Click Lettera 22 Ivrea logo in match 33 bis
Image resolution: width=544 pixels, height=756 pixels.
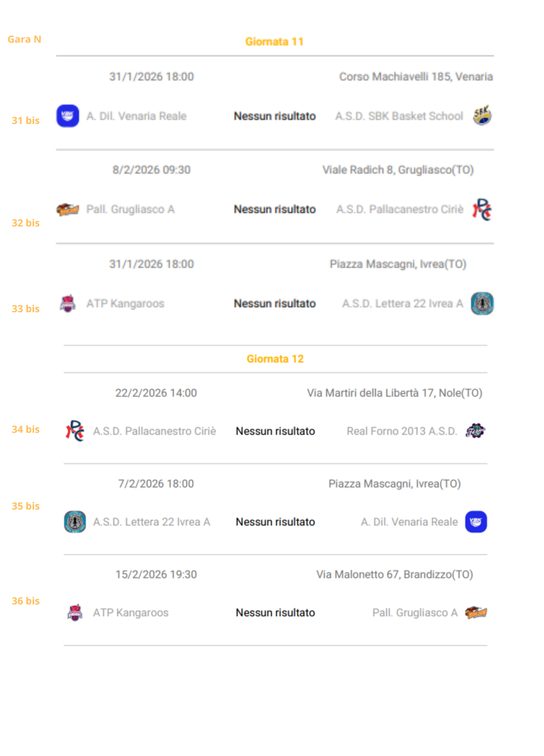point(482,304)
